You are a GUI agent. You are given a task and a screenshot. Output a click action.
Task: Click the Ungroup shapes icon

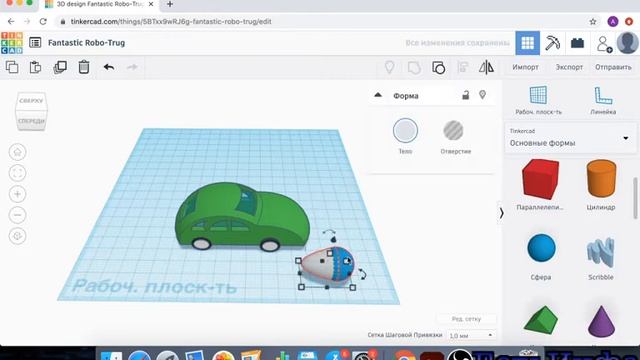pos(438,67)
